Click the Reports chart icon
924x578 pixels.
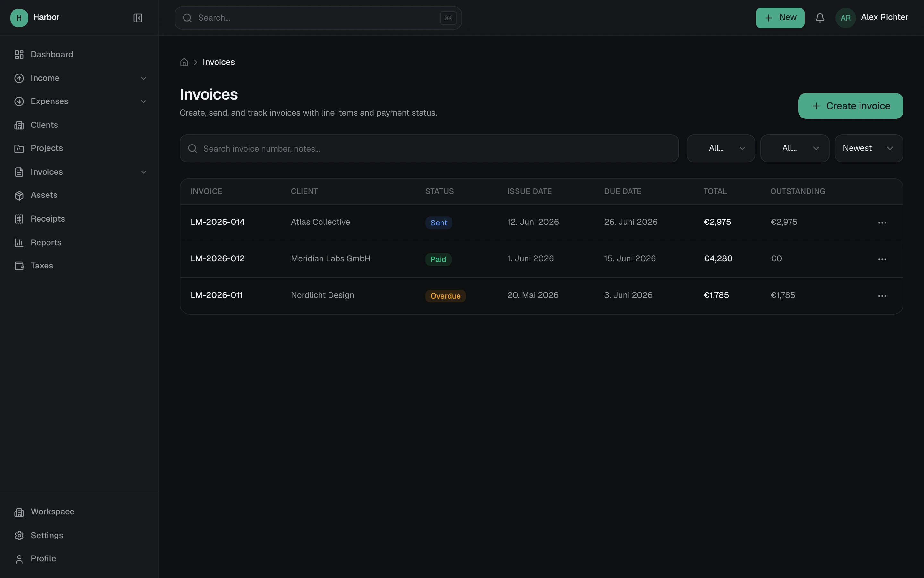(x=19, y=243)
